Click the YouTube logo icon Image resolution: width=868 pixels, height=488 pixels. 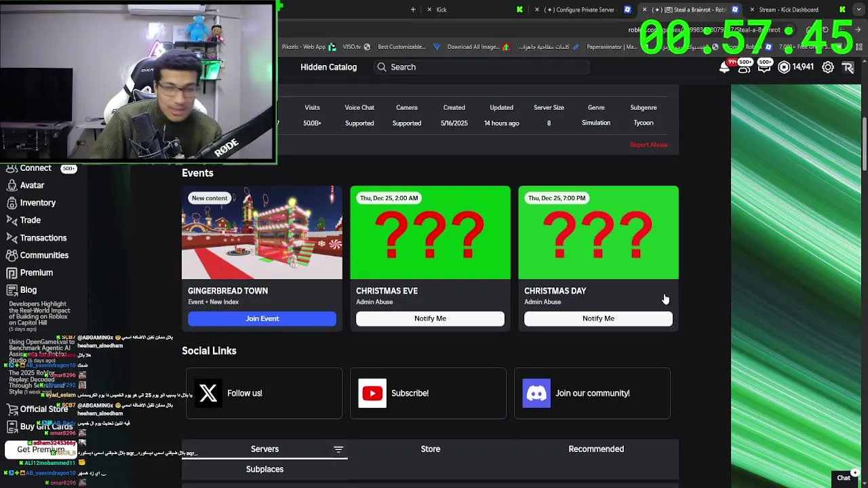coord(372,393)
